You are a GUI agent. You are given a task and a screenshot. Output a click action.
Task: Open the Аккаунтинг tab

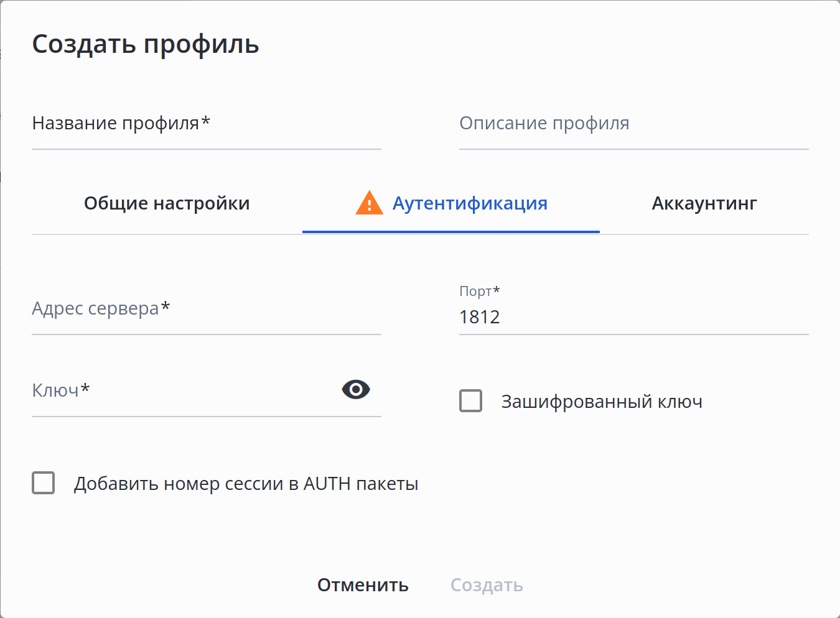704,203
